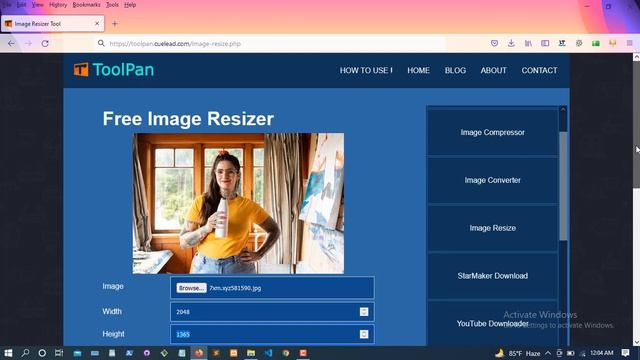
Task: Open a new tab with plus icon
Action: (x=115, y=24)
